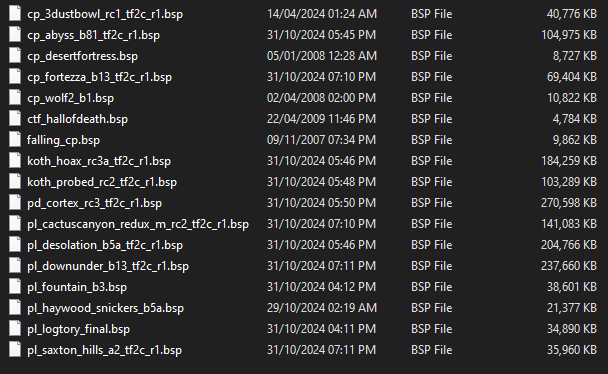
Task: Click the 4,784 KB size of ctf_hallofdeath
Action: 574,119
